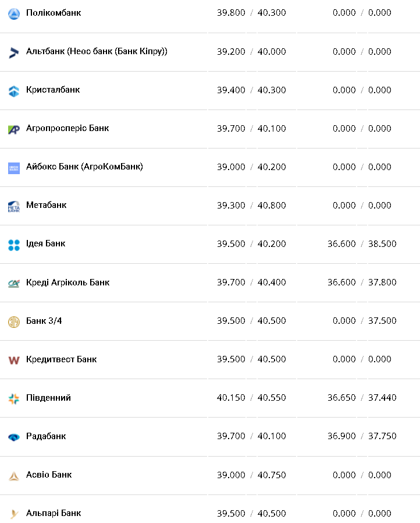Click the Кредитвест Банк W logo

(14, 360)
